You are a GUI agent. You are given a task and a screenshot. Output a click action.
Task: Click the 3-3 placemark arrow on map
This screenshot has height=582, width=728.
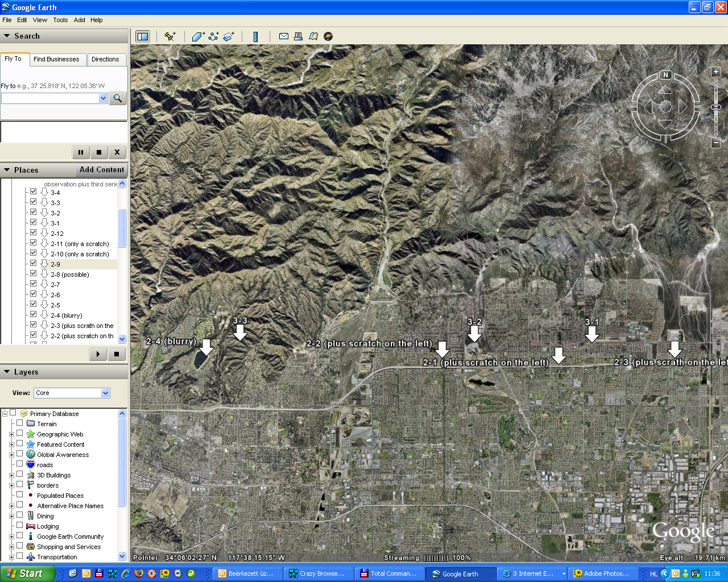pos(240,332)
